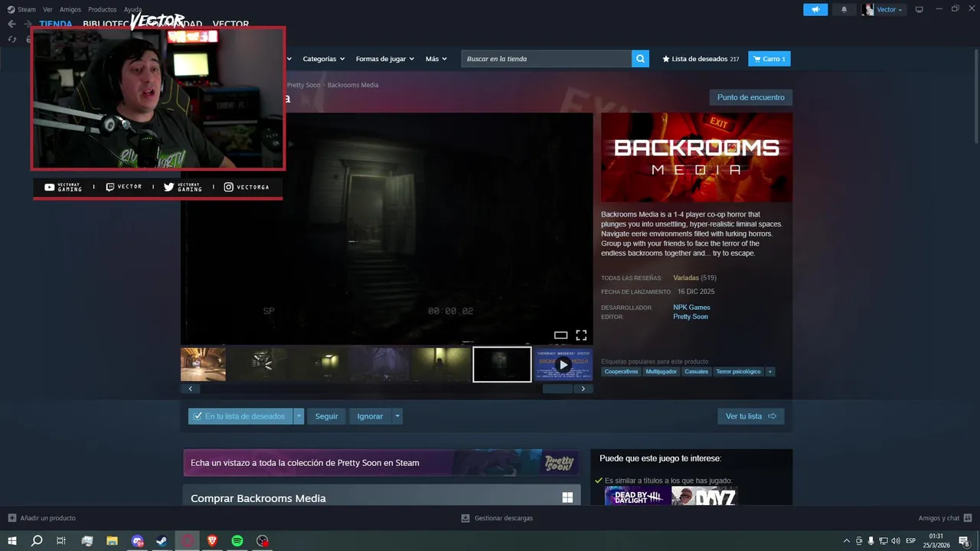980x551 pixels.
Task: Play the Backrooms Media video thumbnail
Action: [x=563, y=364]
